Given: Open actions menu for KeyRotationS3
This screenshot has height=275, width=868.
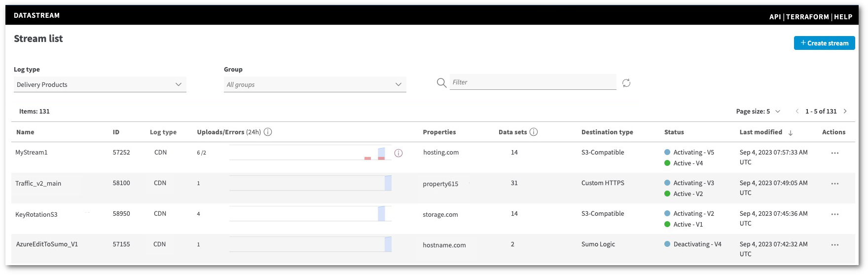Looking at the screenshot, I should coord(834,214).
